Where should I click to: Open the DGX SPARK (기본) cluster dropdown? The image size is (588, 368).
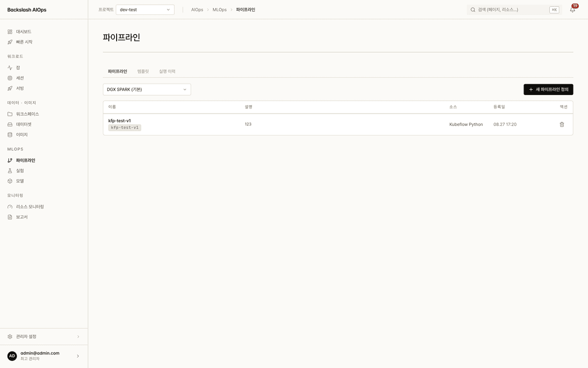click(x=147, y=90)
